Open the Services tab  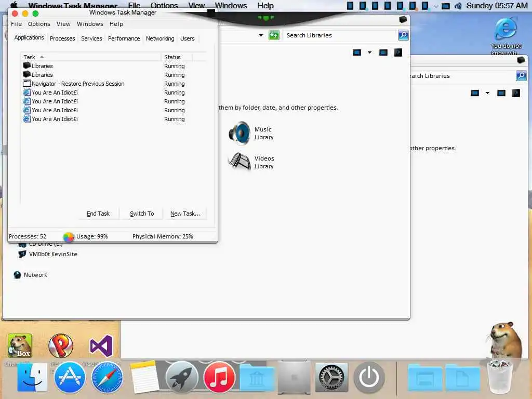[x=91, y=38]
